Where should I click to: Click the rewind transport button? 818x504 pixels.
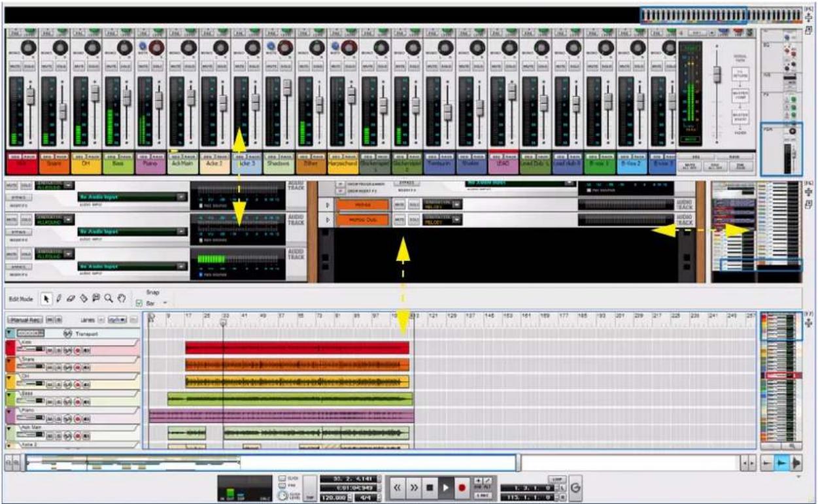click(x=397, y=488)
